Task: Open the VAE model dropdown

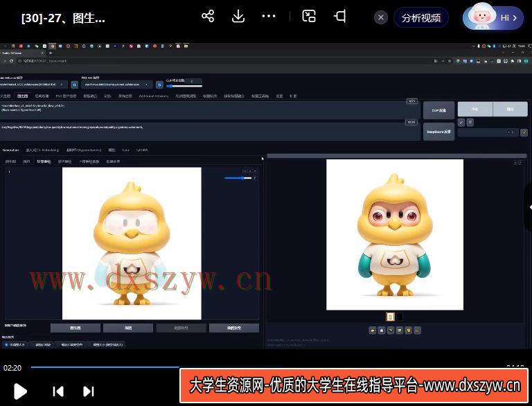Action: coord(117,85)
